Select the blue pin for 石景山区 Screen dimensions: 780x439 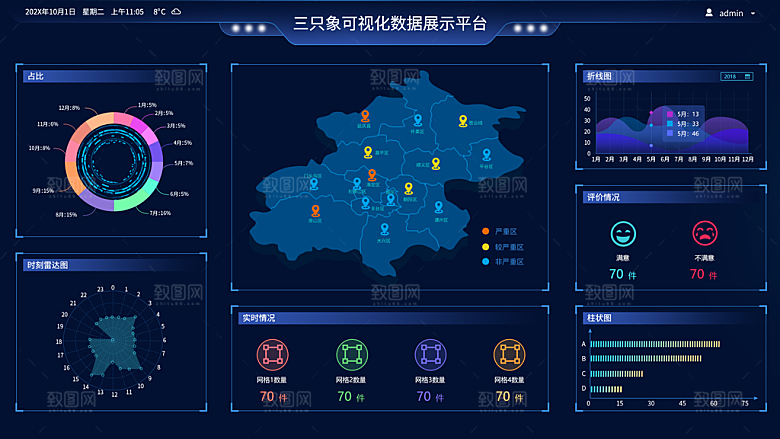coord(357,183)
